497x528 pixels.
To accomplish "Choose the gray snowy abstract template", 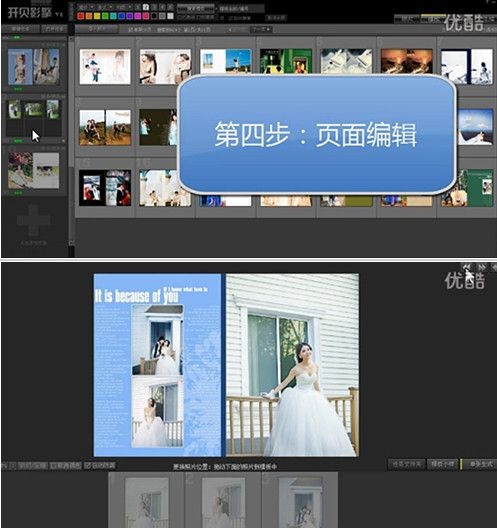I will tap(346, 61).
